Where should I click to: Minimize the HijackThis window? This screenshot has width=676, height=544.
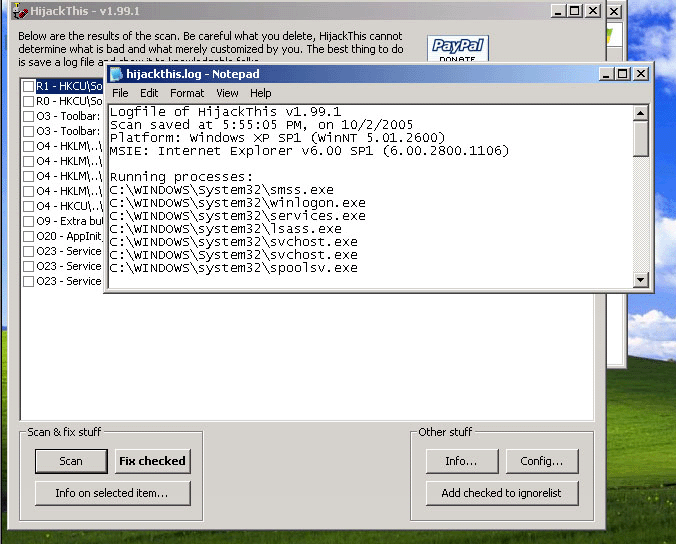pos(558,11)
